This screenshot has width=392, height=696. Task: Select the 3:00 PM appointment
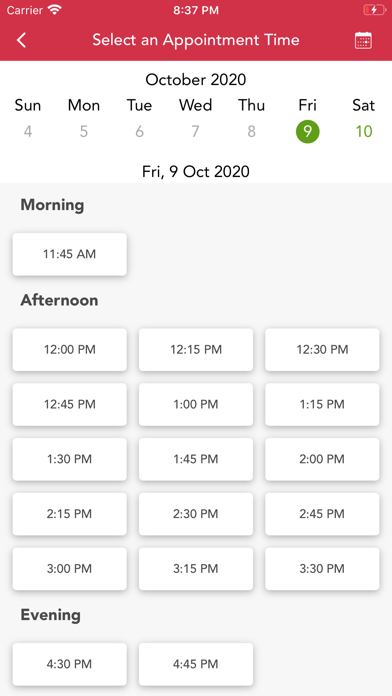tap(70, 569)
